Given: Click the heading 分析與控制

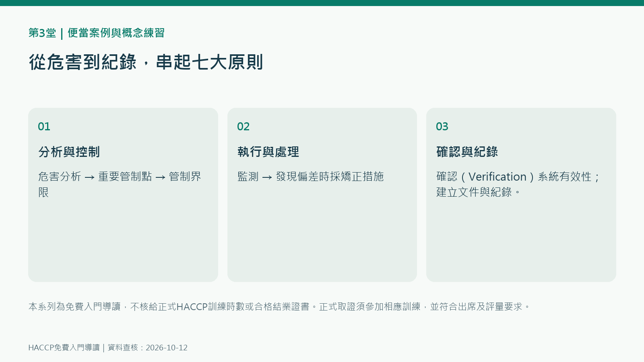Looking at the screenshot, I should 69,152.
